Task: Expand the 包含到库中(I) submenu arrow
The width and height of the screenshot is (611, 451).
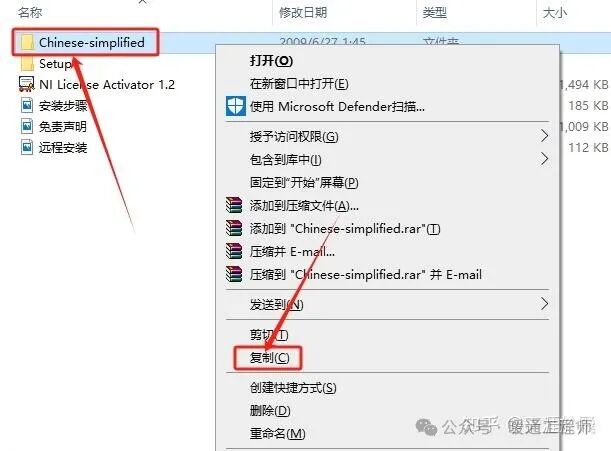Action: click(544, 159)
